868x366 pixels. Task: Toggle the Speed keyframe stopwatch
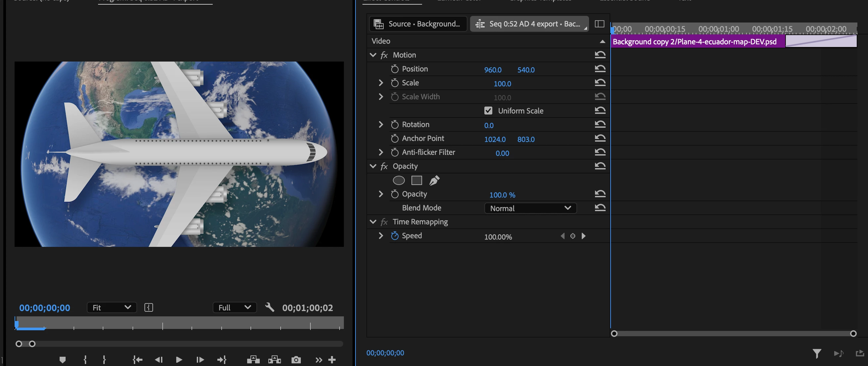(x=395, y=236)
